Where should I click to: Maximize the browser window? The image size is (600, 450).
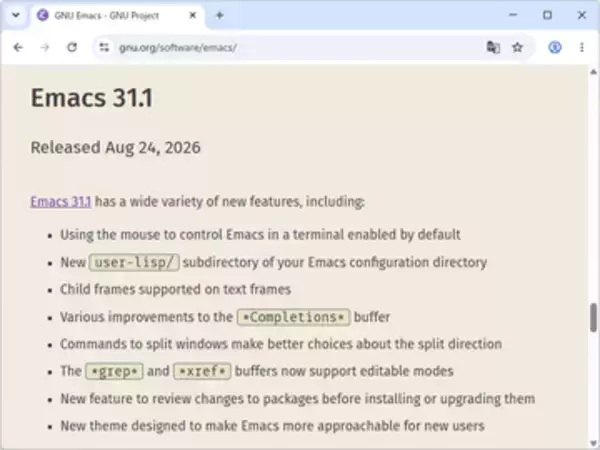tap(548, 15)
